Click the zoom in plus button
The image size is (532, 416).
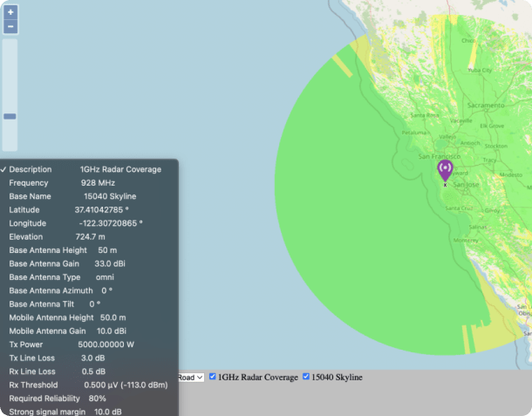10,13
